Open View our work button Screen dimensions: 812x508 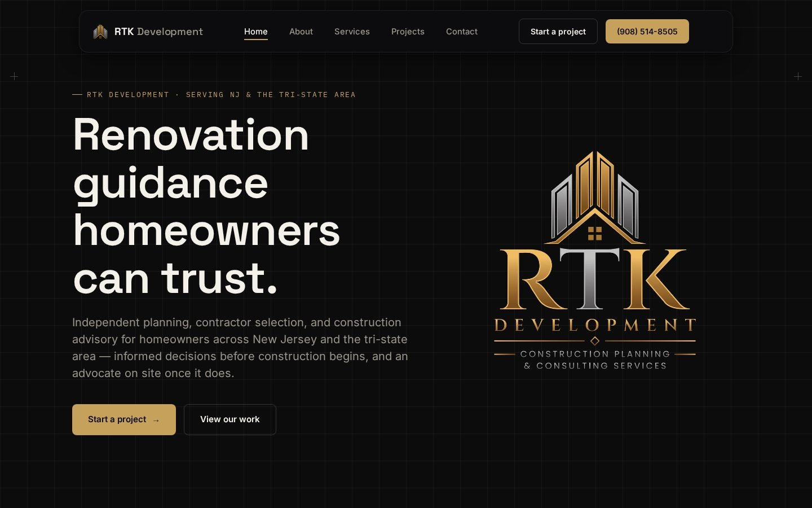coord(230,419)
